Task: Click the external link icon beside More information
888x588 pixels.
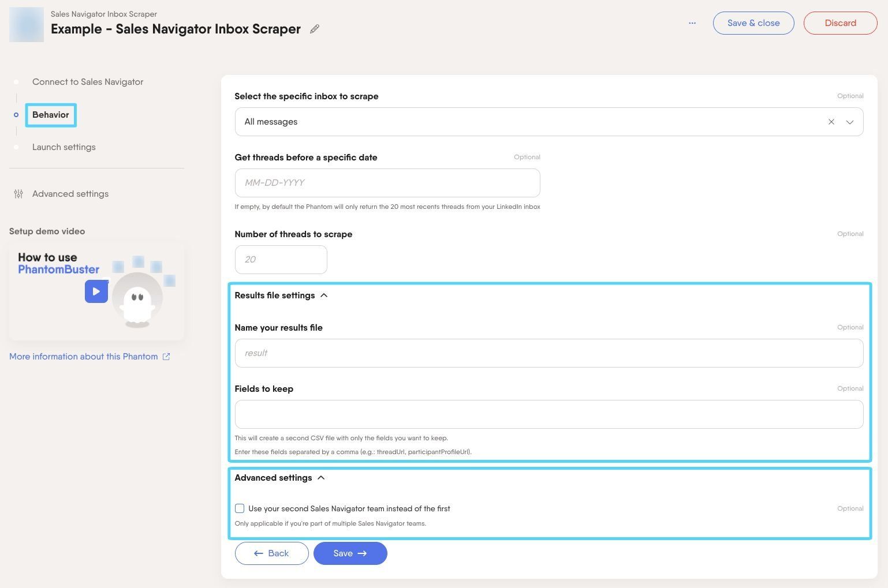Action: coord(166,357)
